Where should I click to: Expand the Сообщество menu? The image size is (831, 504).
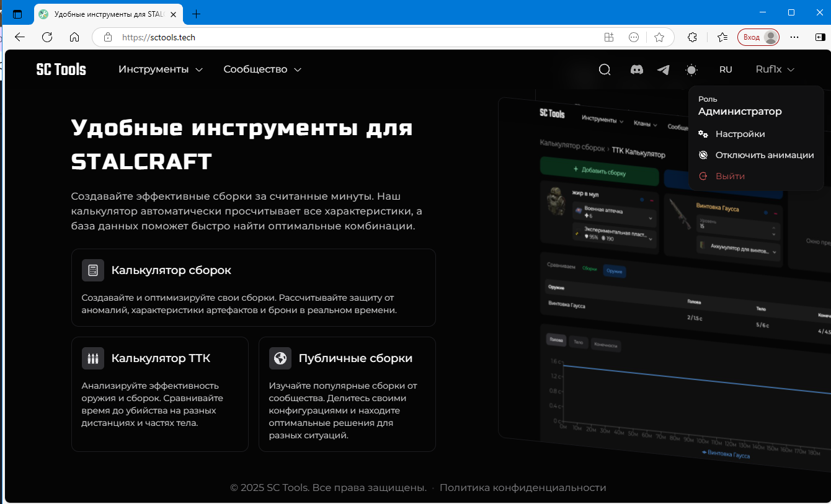click(x=262, y=69)
